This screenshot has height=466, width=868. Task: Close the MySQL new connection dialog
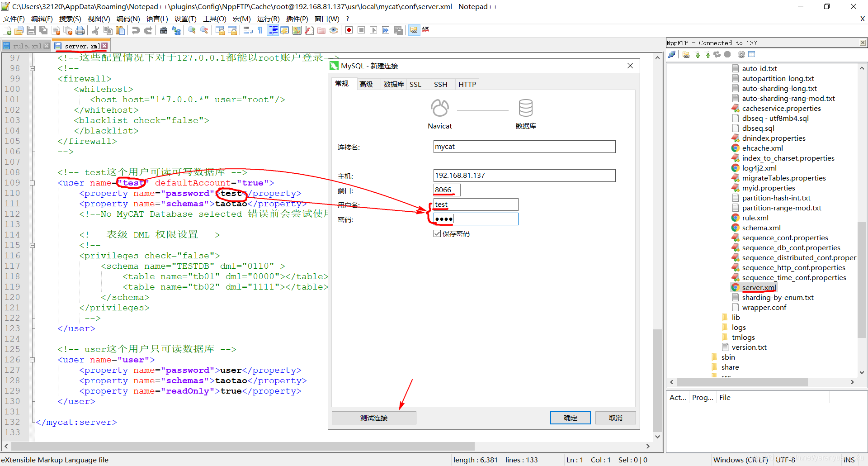[630, 66]
